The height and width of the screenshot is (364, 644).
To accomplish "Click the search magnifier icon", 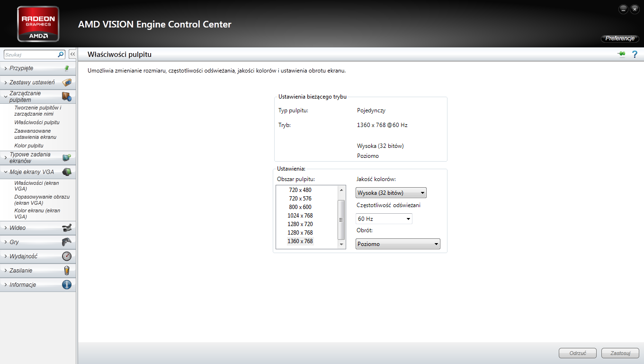I will [x=61, y=55].
